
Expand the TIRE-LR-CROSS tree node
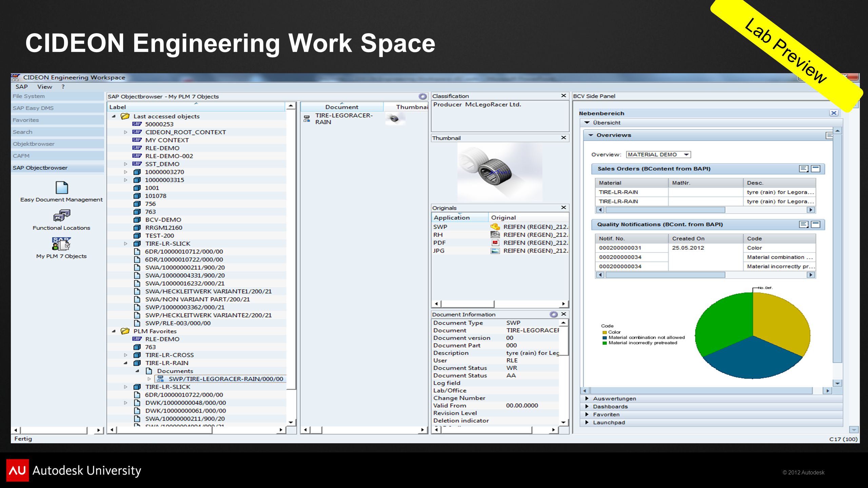coord(125,355)
